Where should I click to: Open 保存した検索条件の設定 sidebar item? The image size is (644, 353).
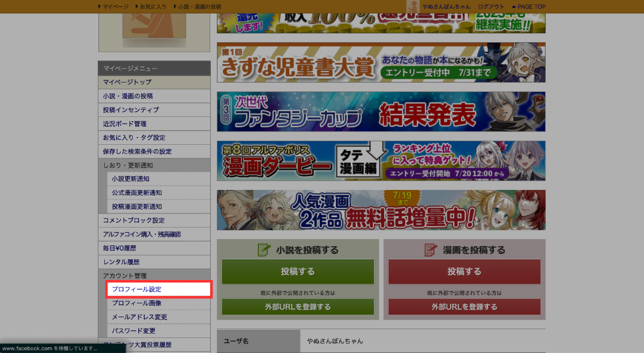tap(154, 151)
